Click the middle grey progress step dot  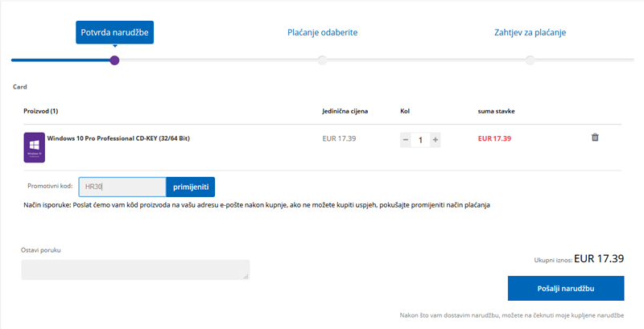tap(322, 60)
